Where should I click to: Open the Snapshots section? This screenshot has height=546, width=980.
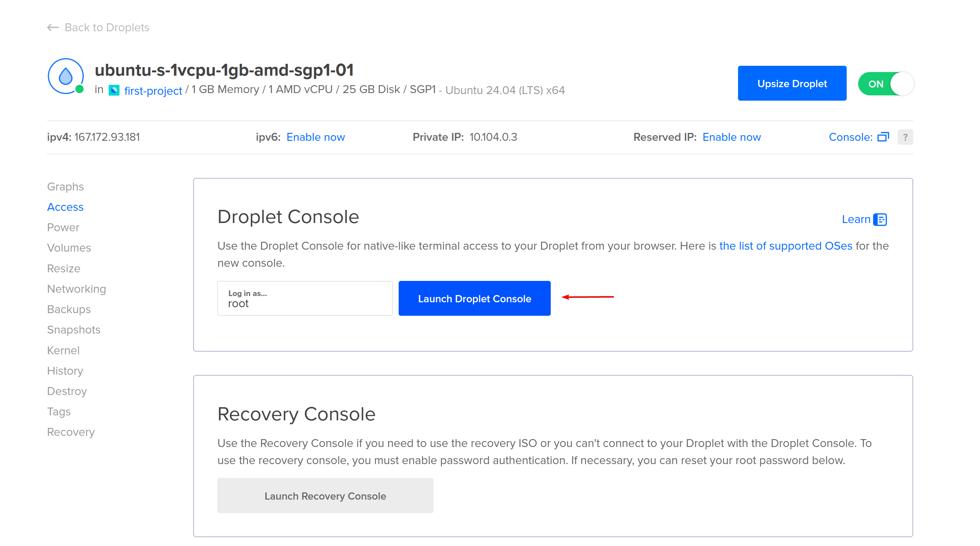tap(74, 330)
